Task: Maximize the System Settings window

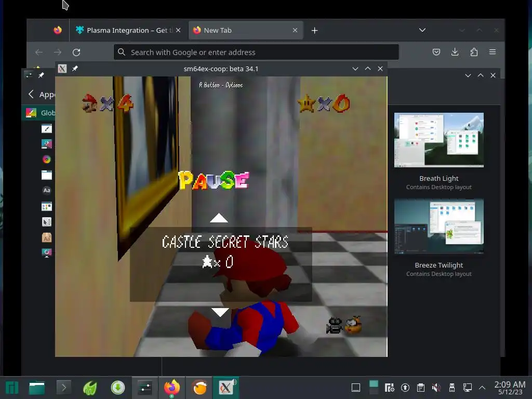Action: (x=481, y=75)
